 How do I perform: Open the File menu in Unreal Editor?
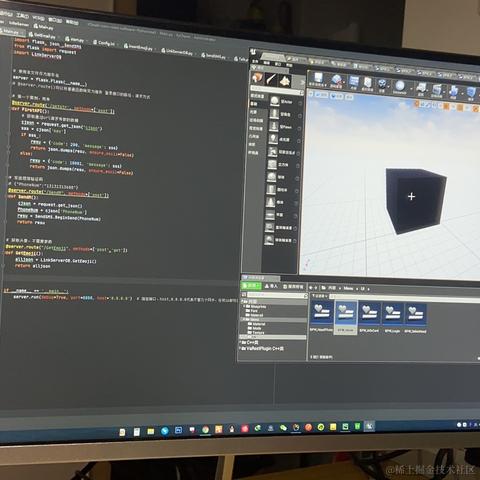(x=255, y=61)
